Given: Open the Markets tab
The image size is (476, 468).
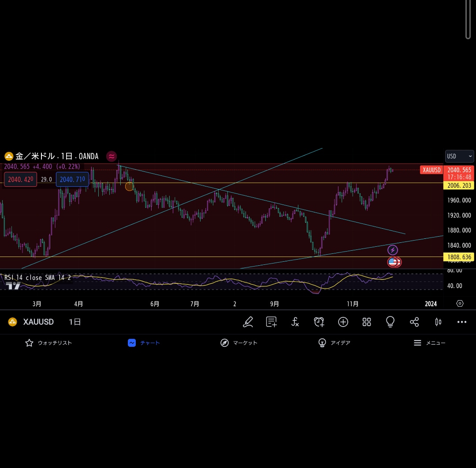Looking at the screenshot, I should (x=239, y=343).
